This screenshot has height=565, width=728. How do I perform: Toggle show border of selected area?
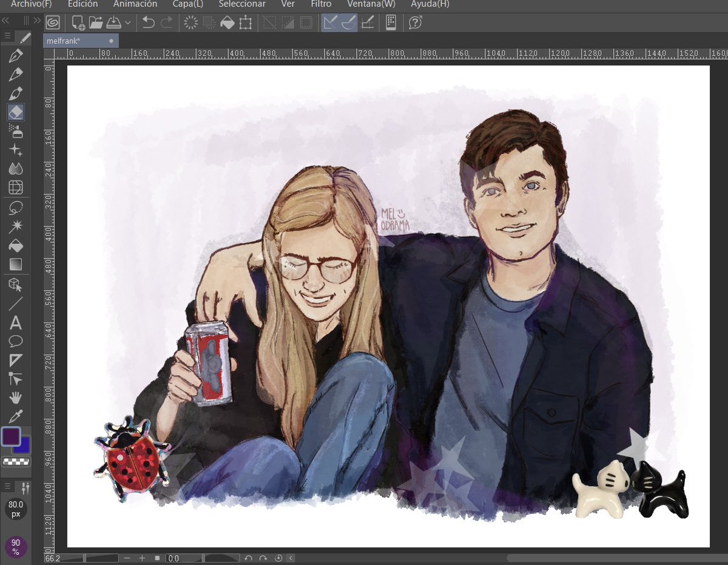click(x=307, y=23)
